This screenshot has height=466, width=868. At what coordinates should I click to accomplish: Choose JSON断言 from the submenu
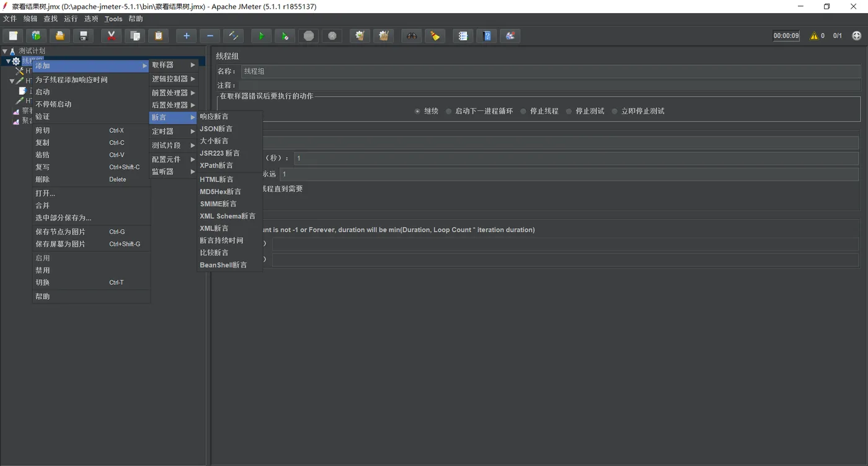(230, 128)
